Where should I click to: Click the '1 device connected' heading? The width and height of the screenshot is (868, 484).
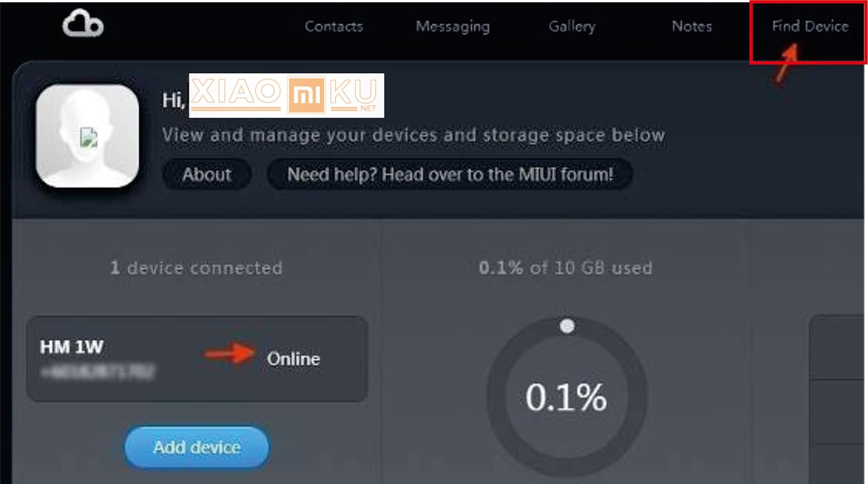(x=196, y=268)
